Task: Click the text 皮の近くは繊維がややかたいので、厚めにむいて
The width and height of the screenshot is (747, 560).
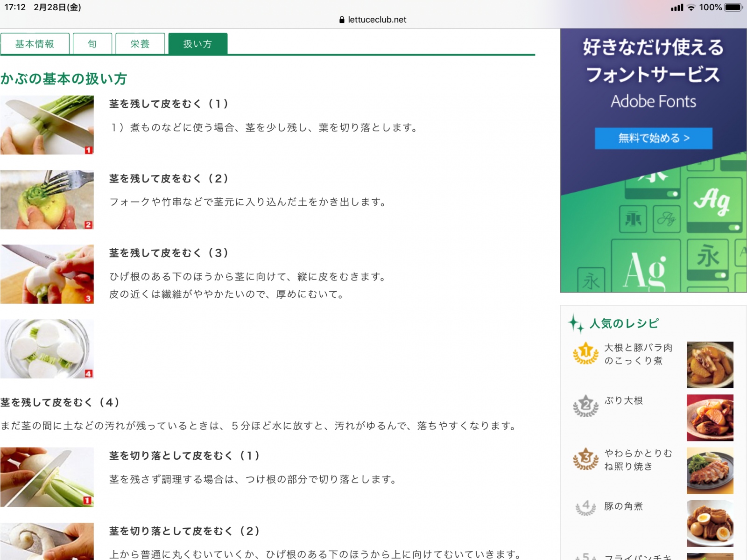Action: click(x=227, y=294)
